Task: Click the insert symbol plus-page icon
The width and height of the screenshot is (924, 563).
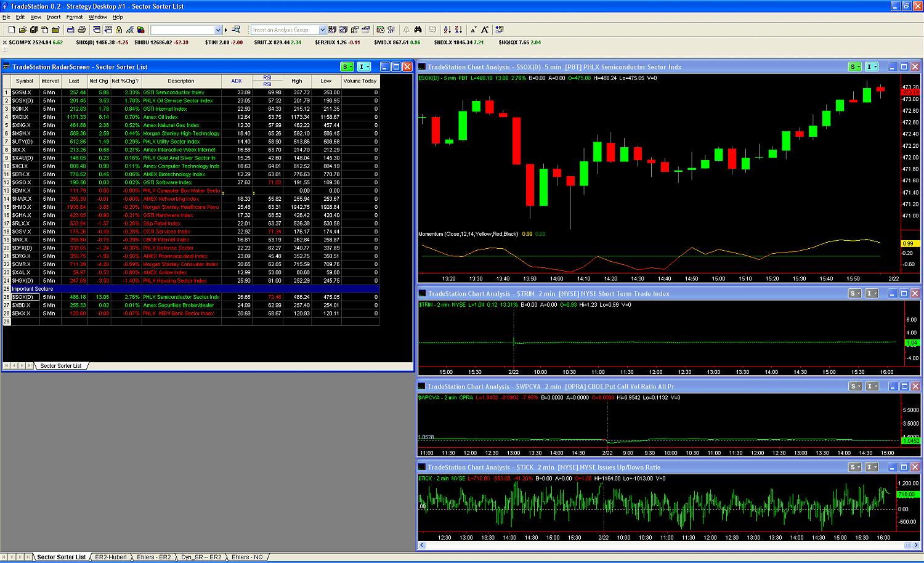Action: [x=500, y=30]
